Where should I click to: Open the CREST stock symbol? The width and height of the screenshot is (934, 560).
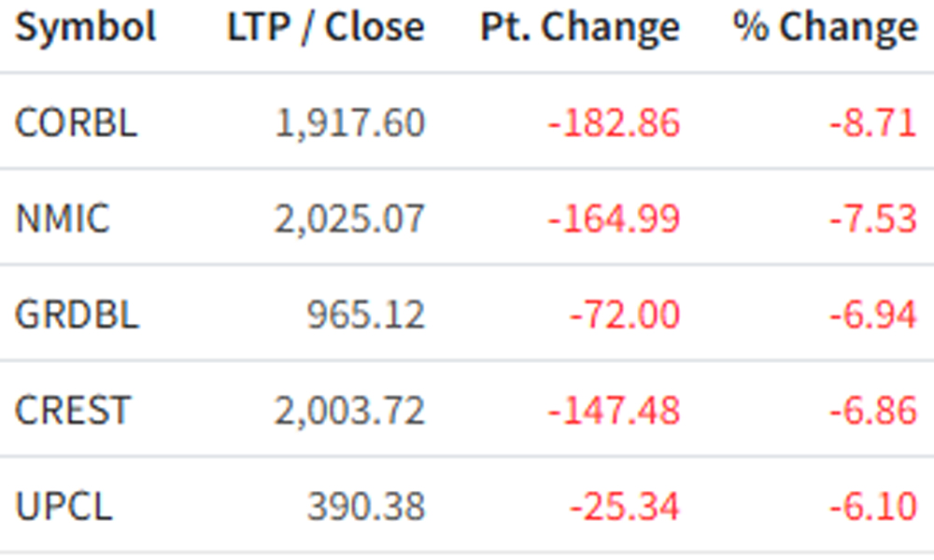click(72, 410)
